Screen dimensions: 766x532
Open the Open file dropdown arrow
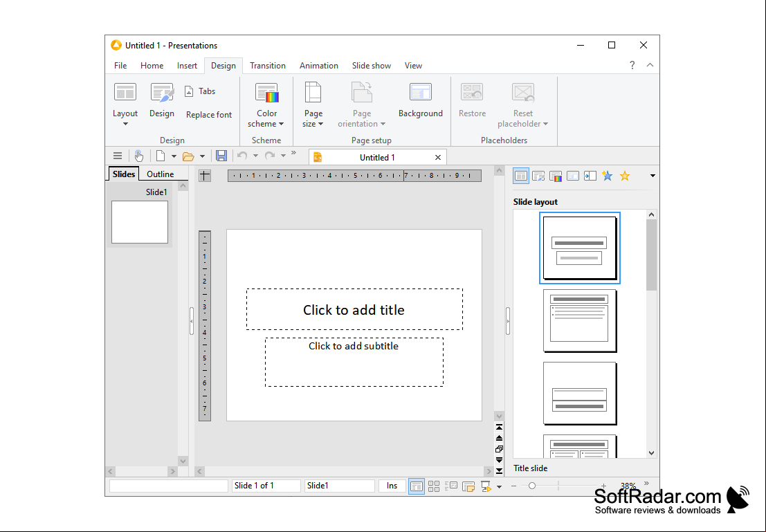(x=202, y=156)
